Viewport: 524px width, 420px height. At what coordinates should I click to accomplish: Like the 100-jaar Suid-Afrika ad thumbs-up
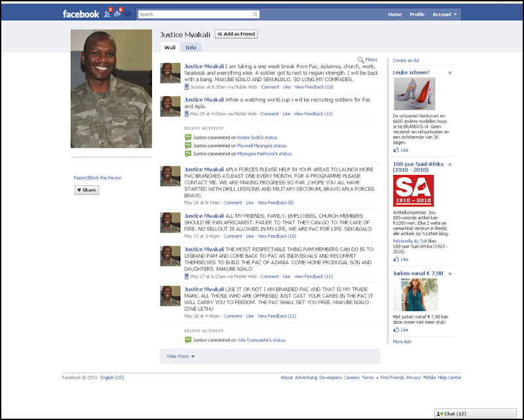point(396,259)
